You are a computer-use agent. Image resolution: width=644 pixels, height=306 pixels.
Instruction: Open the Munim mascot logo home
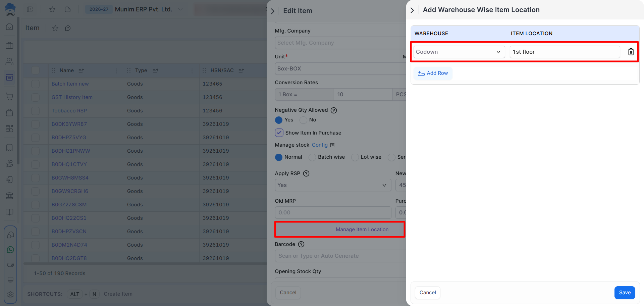[x=10, y=9]
